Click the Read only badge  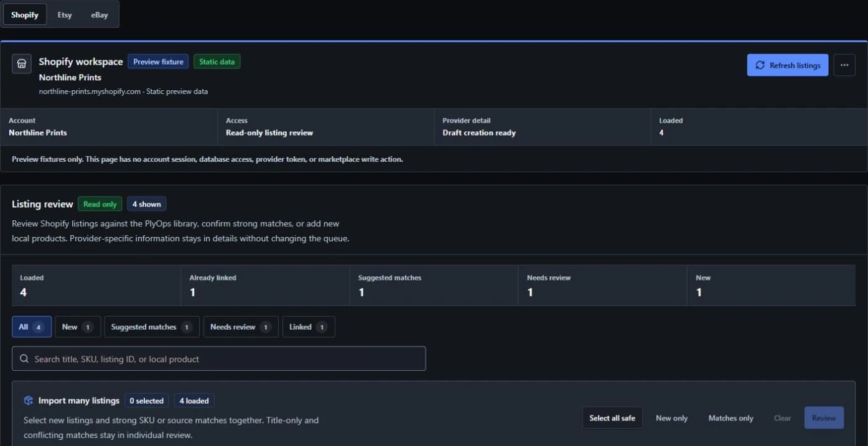(x=100, y=204)
